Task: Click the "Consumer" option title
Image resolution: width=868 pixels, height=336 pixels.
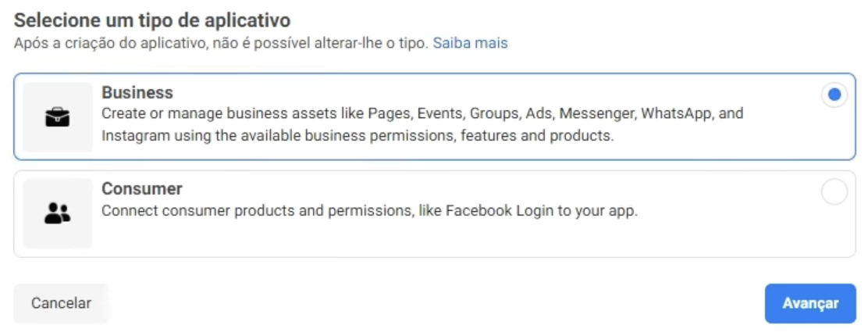Action: (142, 189)
